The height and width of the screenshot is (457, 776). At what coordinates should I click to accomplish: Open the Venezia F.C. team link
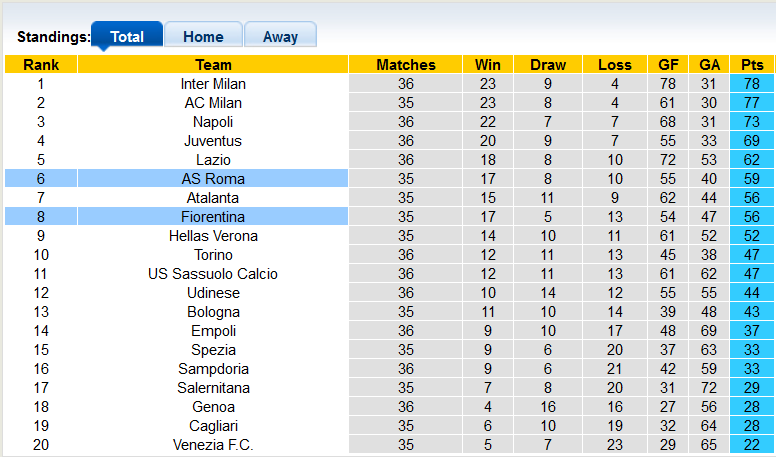click(213, 445)
